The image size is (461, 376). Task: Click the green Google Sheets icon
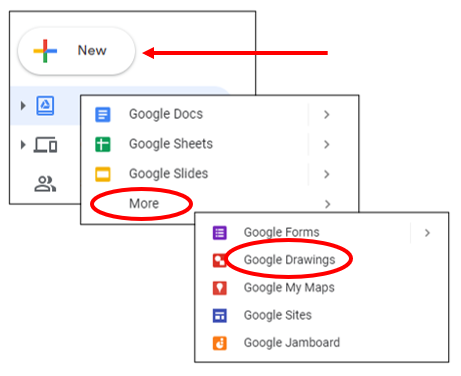[x=103, y=144]
